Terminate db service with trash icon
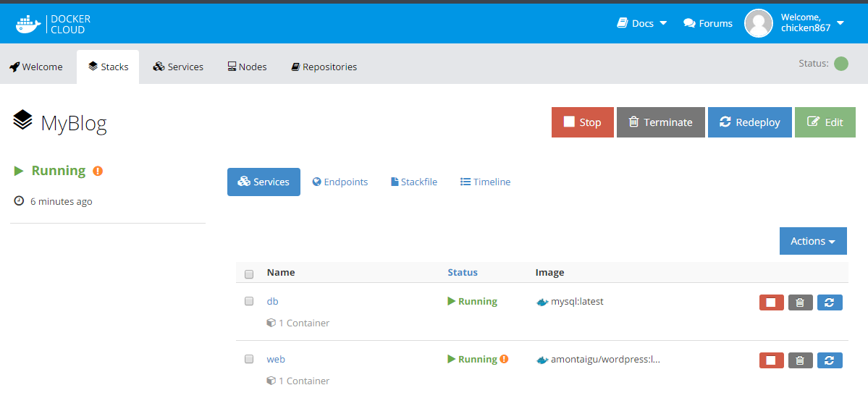Screen dimensions: 868x398 coord(800,302)
